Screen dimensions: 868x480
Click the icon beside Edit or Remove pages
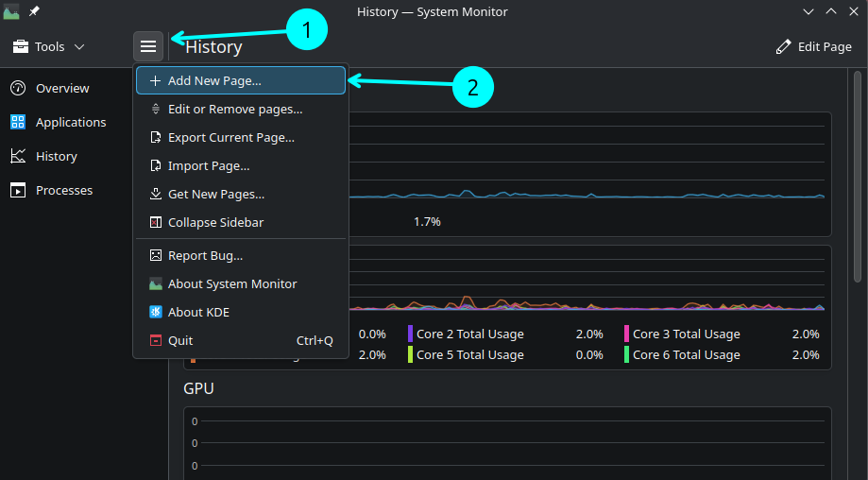click(156, 109)
